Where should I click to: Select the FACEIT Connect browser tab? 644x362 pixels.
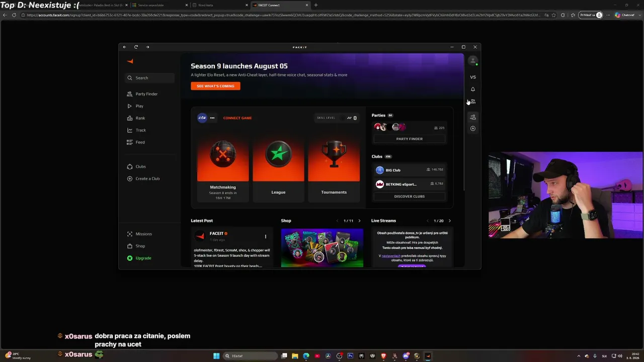click(x=279, y=5)
